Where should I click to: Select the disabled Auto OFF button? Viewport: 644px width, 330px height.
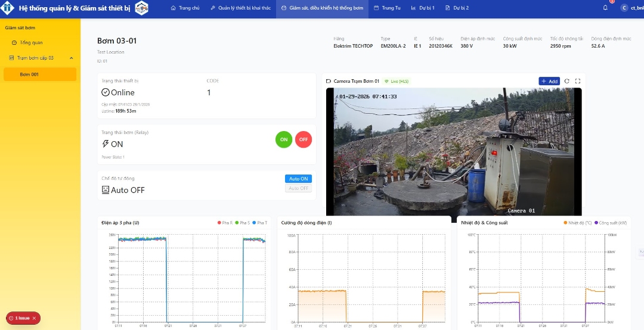(298, 188)
